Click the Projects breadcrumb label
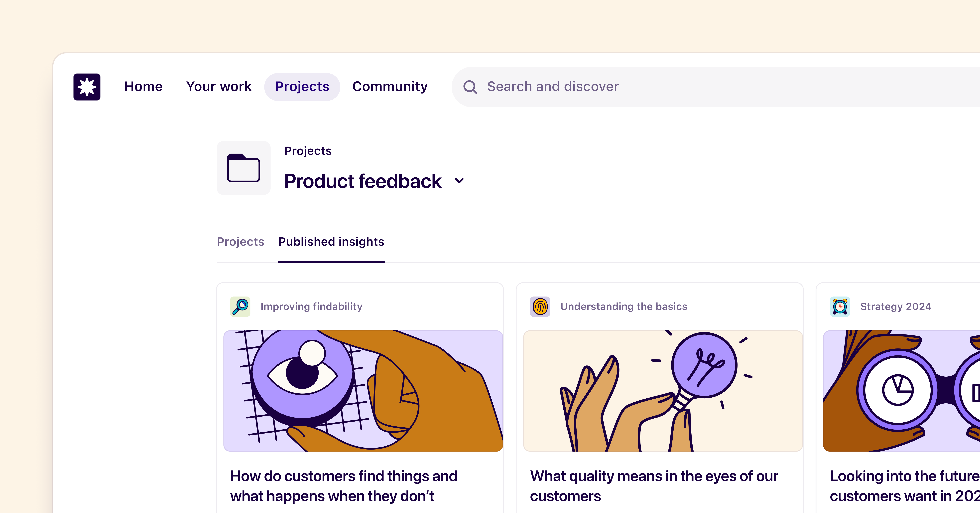Screen dimensions: 980x513 coord(308,151)
